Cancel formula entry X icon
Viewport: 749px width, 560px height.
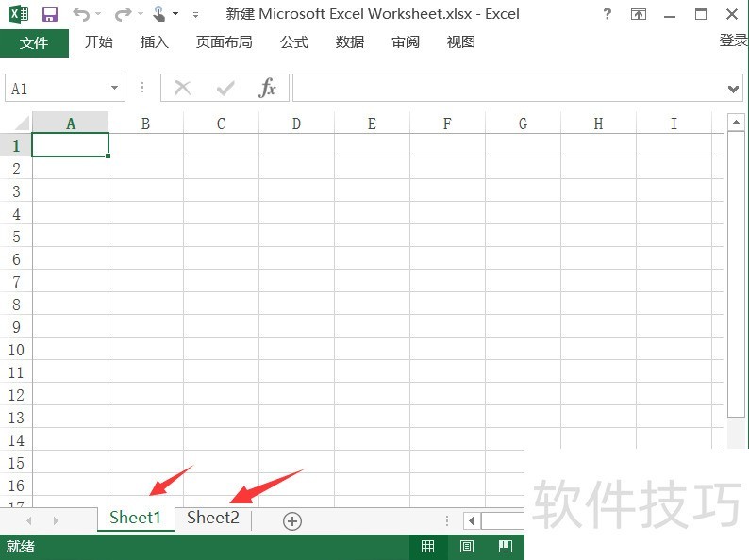(x=182, y=88)
